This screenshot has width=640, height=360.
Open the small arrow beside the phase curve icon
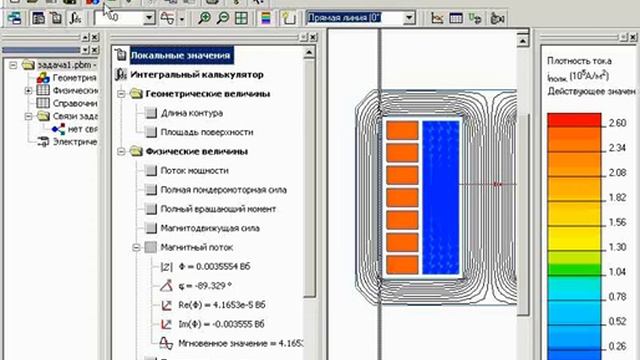point(182,19)
